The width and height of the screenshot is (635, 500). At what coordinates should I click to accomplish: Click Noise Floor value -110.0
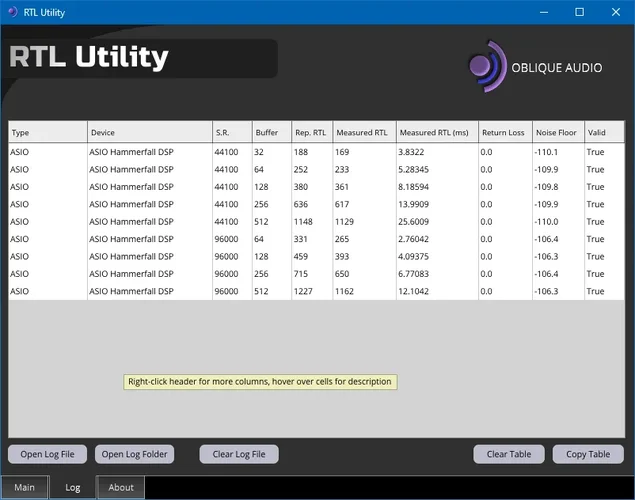tap(558, 221)
